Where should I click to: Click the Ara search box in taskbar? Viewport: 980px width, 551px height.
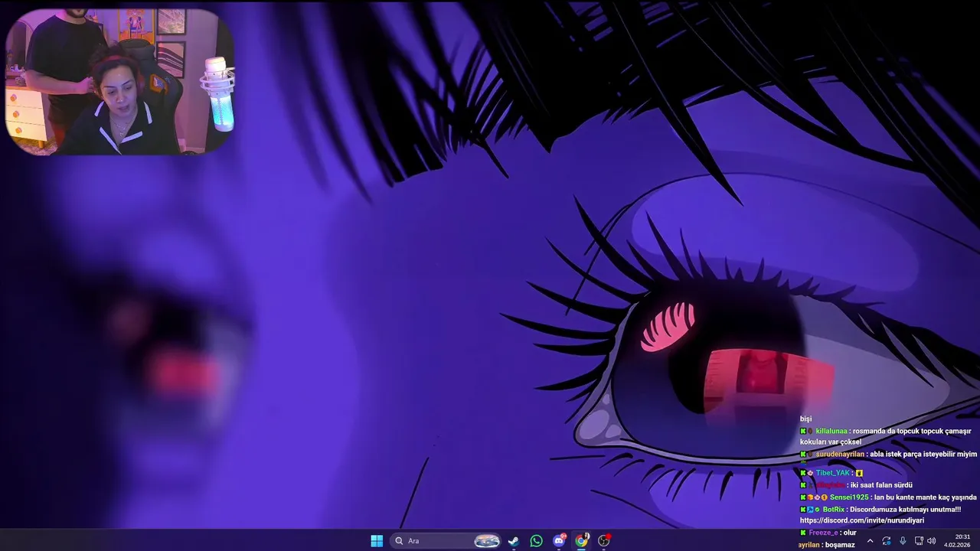point(446,540)
